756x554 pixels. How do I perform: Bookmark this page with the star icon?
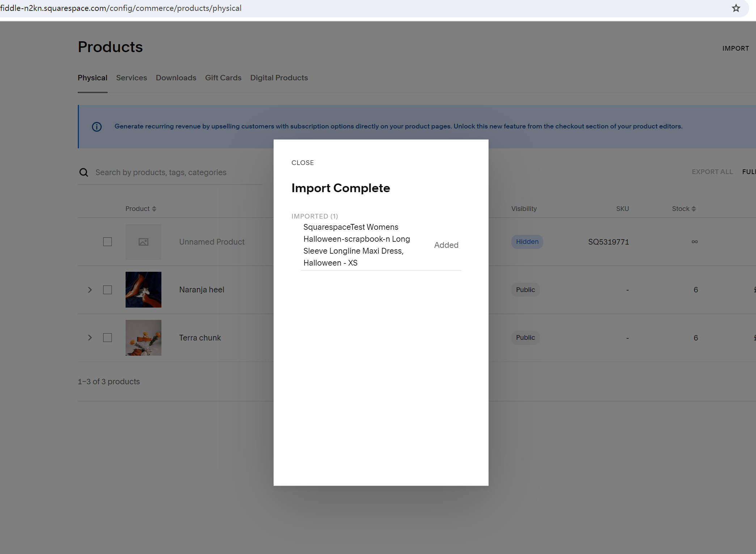tap(736, 8)
